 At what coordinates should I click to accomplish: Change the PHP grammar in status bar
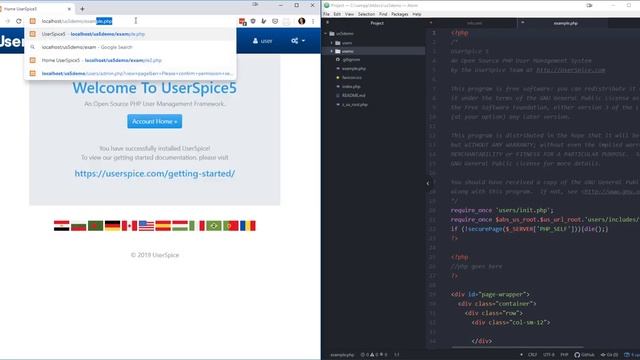pyautogui.click(x=564, y=355)
